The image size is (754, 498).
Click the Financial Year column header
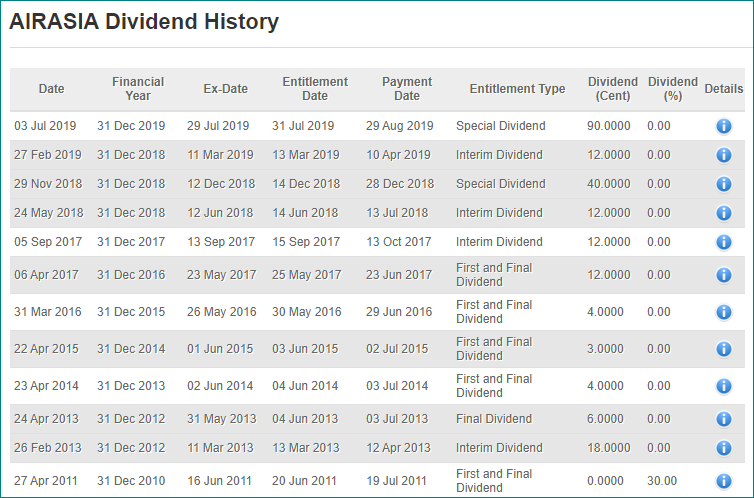click(138, 89)
